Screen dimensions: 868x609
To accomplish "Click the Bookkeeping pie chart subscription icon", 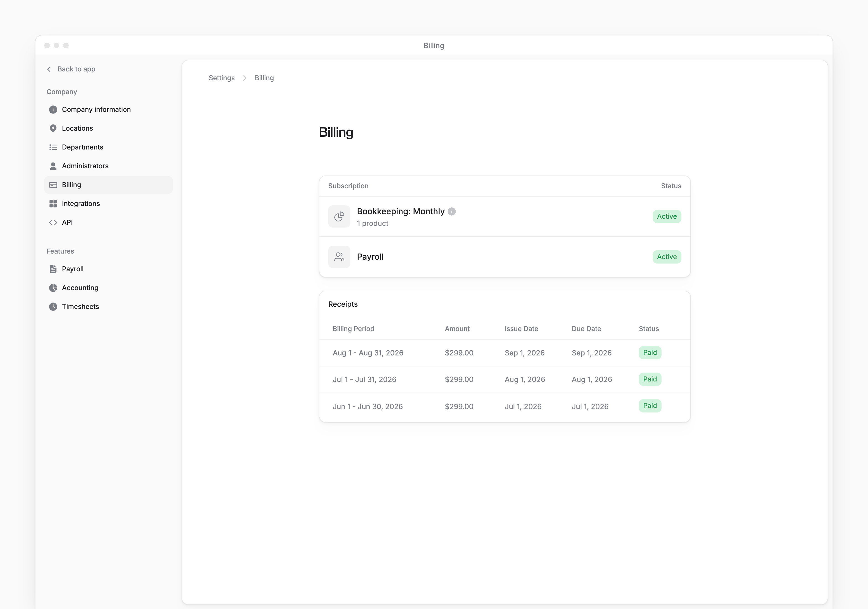I will pyautogui.click(x=339, y=216).
